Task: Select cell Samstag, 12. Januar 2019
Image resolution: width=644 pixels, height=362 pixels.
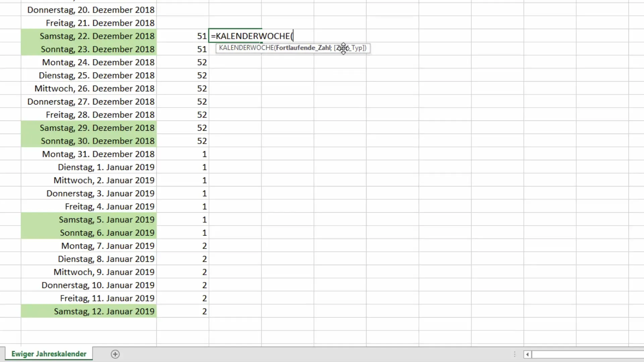Action: 89,311
